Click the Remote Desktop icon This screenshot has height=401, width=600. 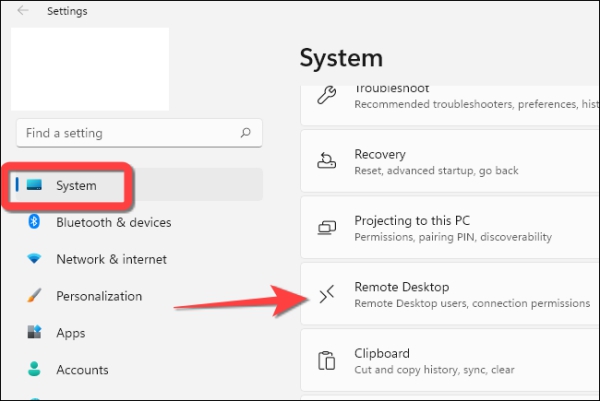click(327, 294)
